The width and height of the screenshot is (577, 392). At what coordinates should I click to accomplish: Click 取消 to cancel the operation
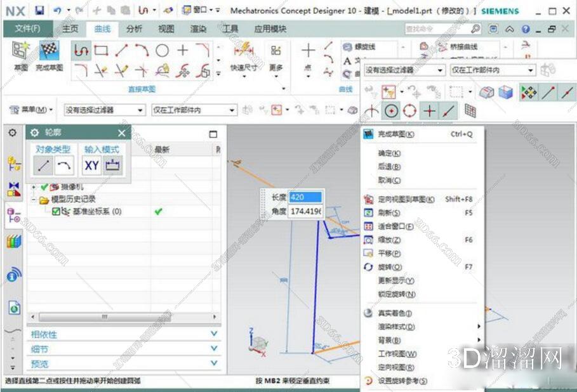pyautogui.click(x=388, y=178)
